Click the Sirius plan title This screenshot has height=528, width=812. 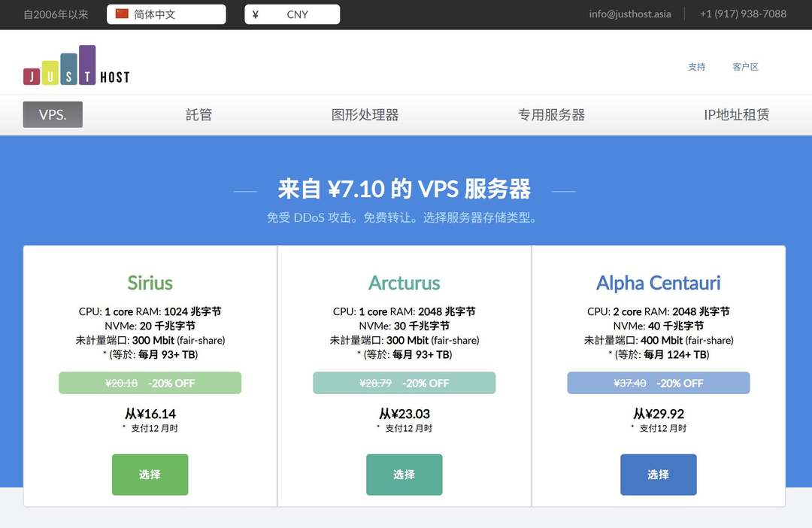pyautogui.click(x=150, y=283)
